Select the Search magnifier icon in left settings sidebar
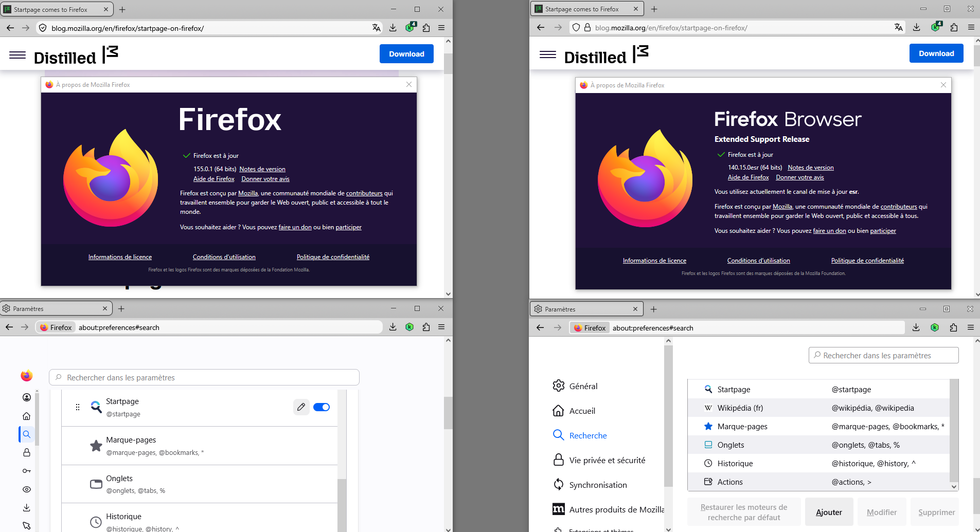The width and height of the screenshot is (980, 532). [x=27, y=434]
